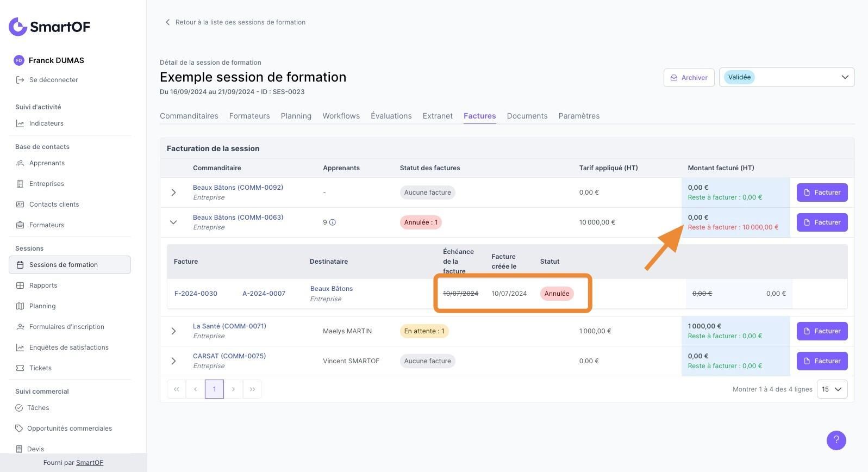Click the info icon next to 9 apprenants

(333, 222)
